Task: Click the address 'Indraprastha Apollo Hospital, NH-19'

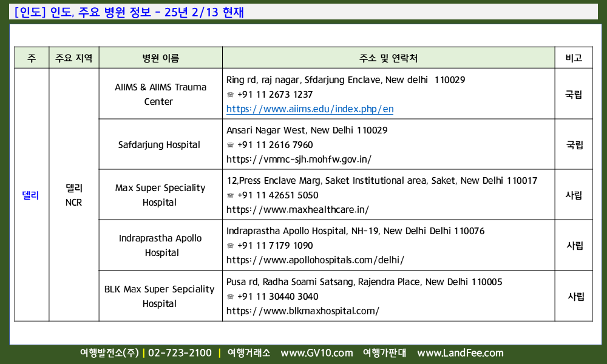Action: [x=303, y=231]
